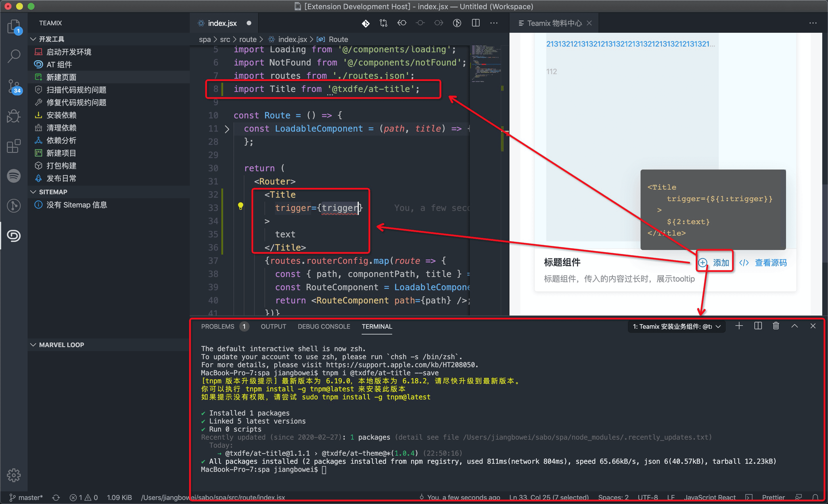The image size is (828, 504).
Task: Select 启动开发环境 in dev tools
Action: click(x=109, y=52)
